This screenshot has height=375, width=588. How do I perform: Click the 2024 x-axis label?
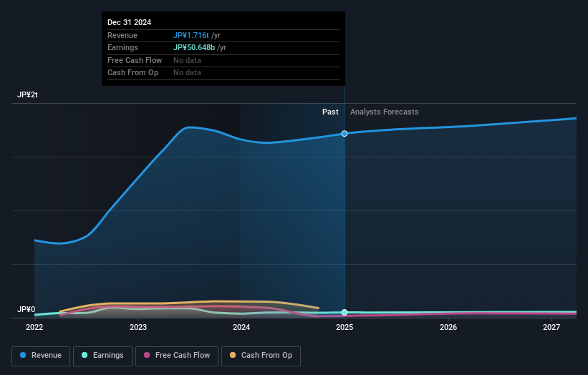(241, 328)
